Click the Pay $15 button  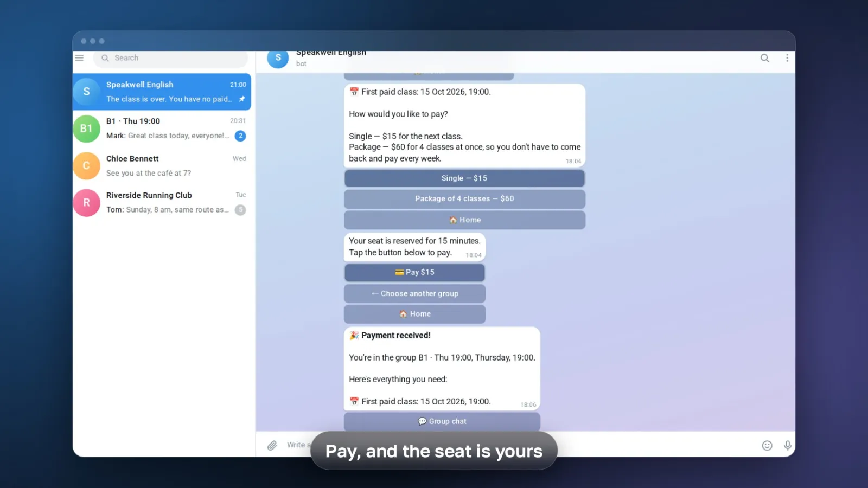[414, 272]
